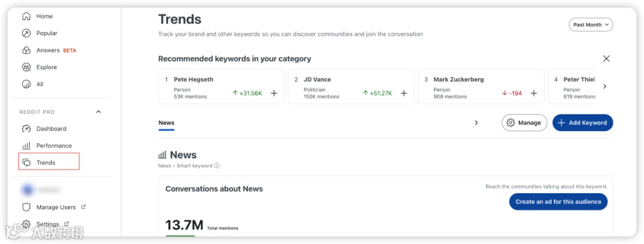
Task: Collapse the Reddit Pro section
Action: coord(98,112)
